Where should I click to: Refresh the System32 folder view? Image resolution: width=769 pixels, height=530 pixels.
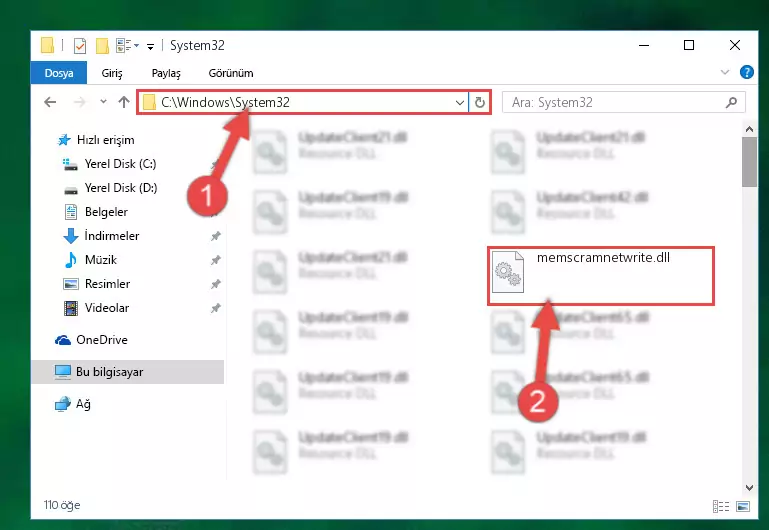(x=480, y=102)
